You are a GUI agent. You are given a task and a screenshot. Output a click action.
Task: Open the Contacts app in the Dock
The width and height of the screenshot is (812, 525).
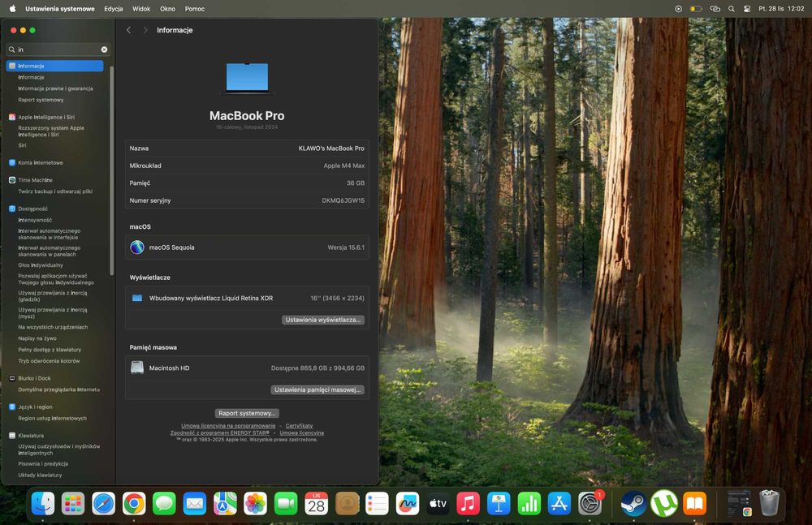point(347,503)
